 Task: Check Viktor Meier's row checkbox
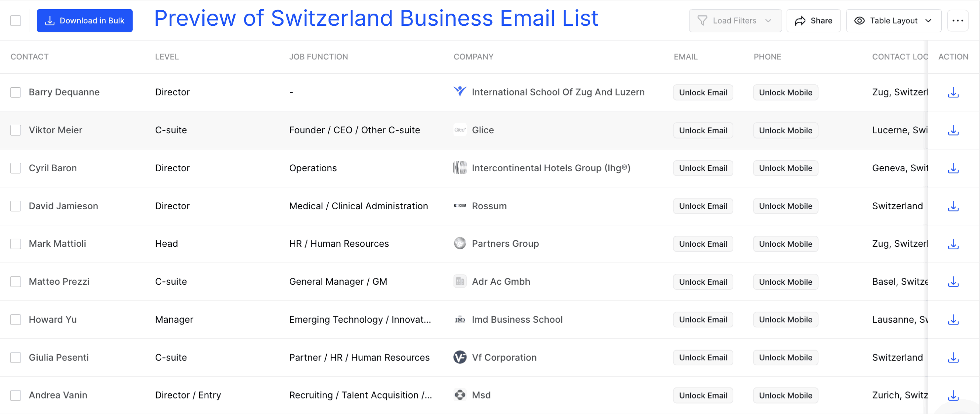click(15, 130)
